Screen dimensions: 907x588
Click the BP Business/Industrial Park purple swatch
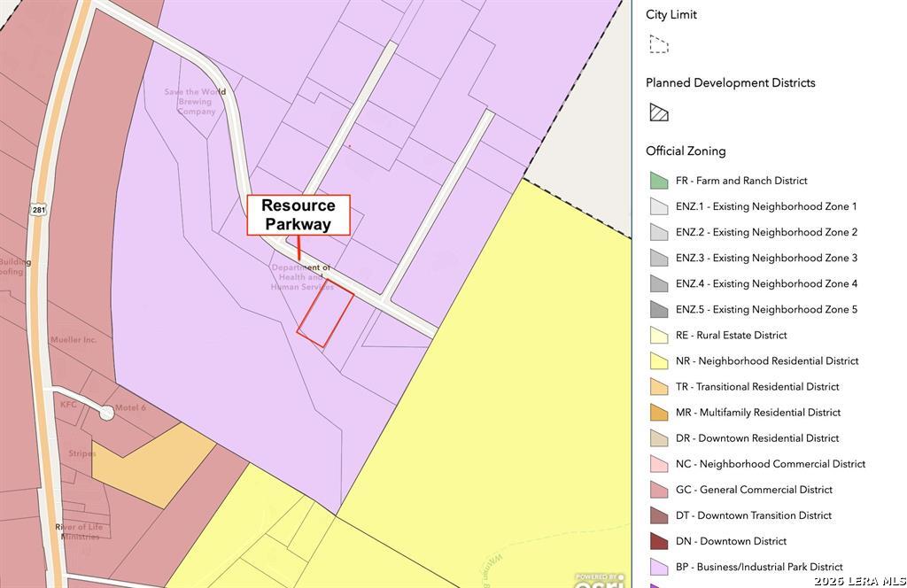tap(658, 567)
